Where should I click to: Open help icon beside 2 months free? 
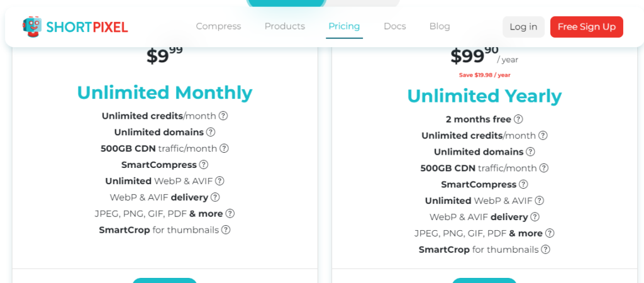pyautogui.click(x=518, y=119)
